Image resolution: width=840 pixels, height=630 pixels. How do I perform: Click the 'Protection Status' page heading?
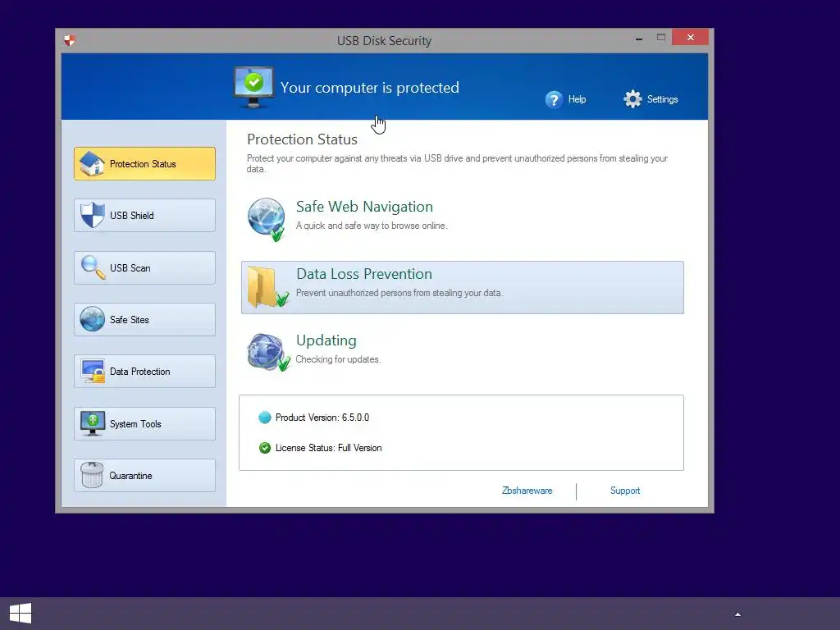(302, 139)
